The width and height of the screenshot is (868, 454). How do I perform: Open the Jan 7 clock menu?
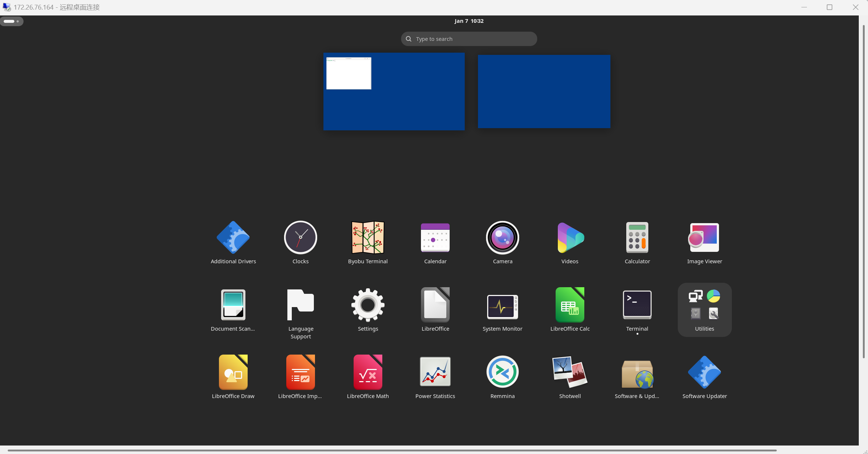point(469,21)
